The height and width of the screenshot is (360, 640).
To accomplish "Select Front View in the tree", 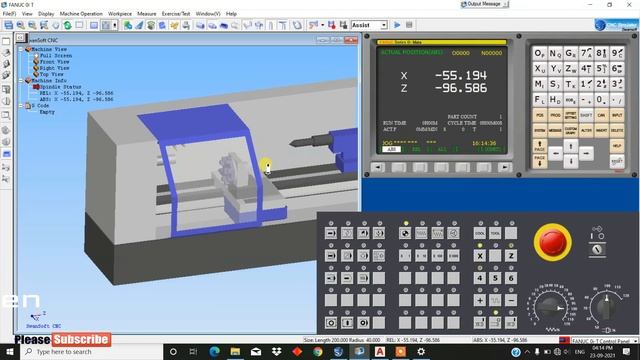I will [54, 62].
